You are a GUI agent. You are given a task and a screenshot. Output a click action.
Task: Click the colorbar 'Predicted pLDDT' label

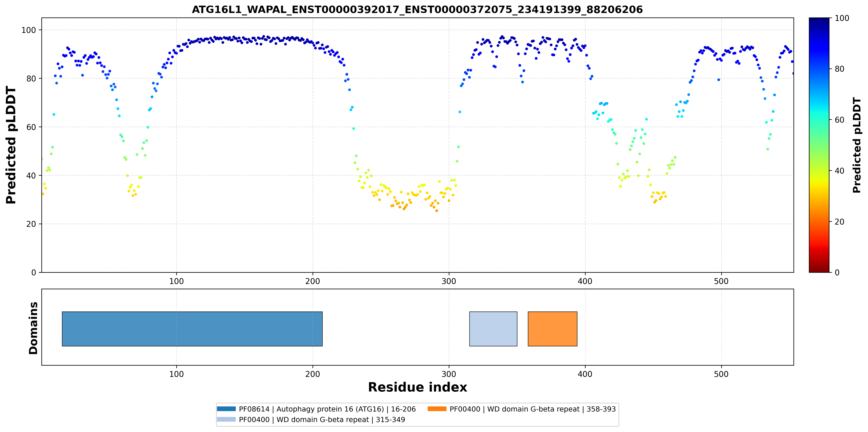(x=857, y=145)
